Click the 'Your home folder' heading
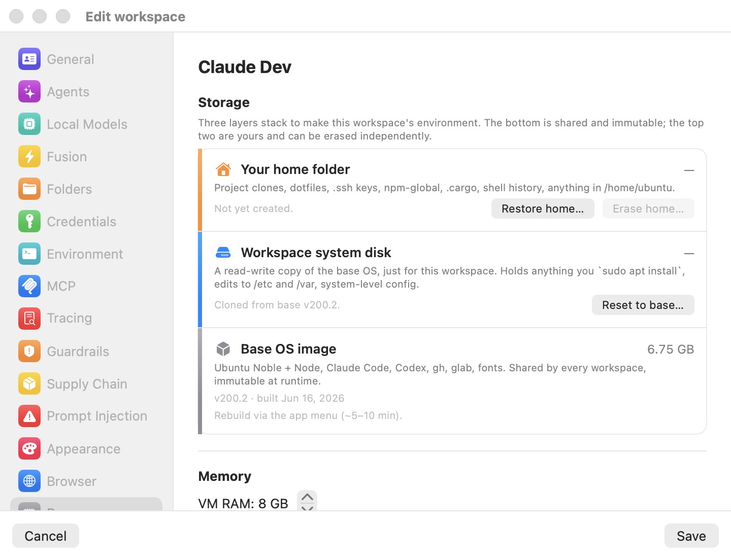 pyautogui.click(x=295, y=169)
